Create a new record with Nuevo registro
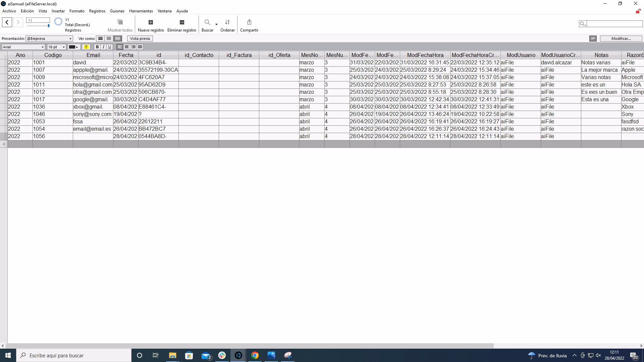This screenshot has width=644, height=362. pyautogui.click(x=151, y=25)
